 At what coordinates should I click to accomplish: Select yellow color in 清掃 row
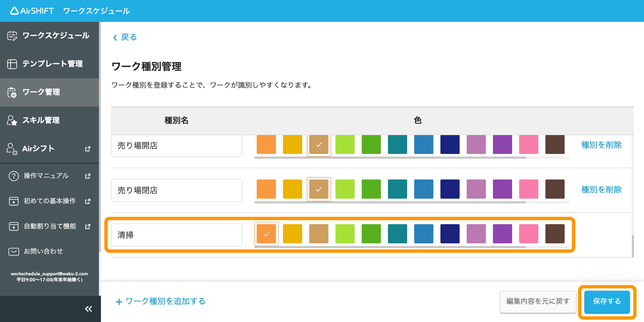click(293, 234)
